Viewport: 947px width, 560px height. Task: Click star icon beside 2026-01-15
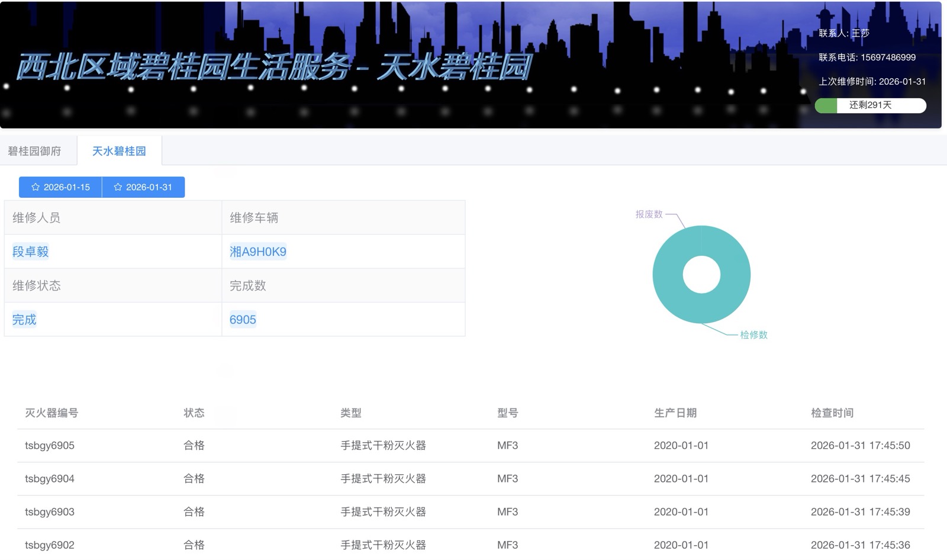click(36, 187)
